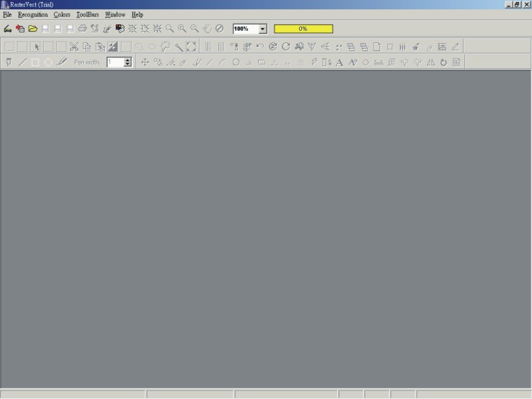This screenshot has width=532, height=399.
Task: Click the zoom out magnifier icon
Action: click(x=194, y=29)
